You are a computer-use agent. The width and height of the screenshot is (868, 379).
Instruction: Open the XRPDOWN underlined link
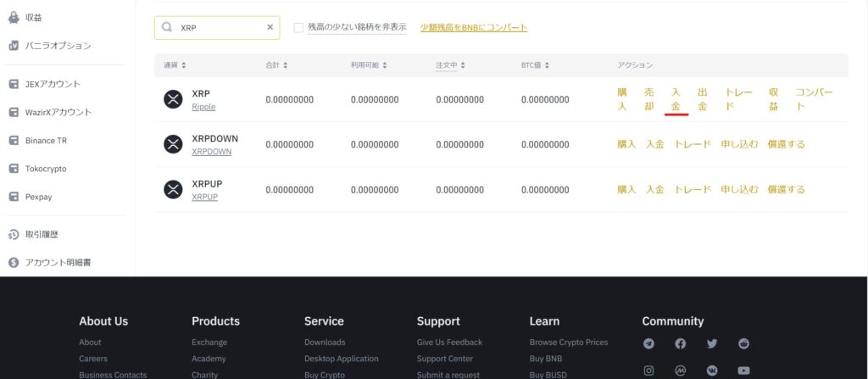pyautogui.click(x=211, y=151)
